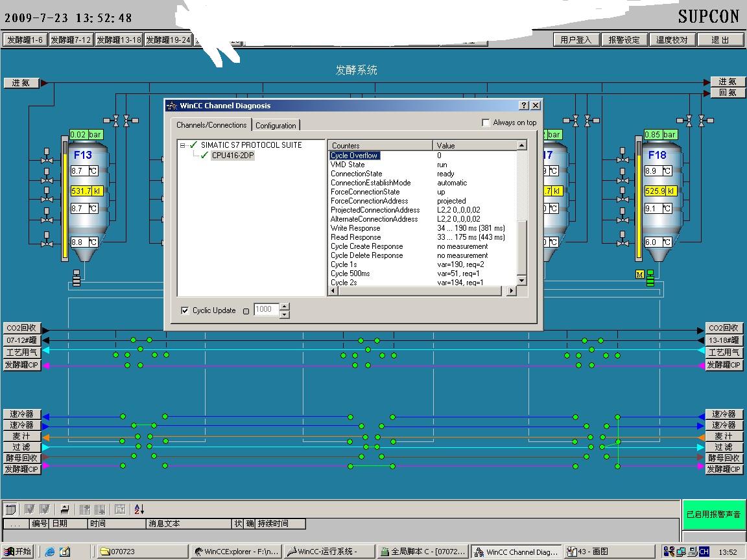The width and height of the screenshot is (747, 560).
Task: Open the 发酵罐7-12 screen tab
Action: tap(71, 40)
